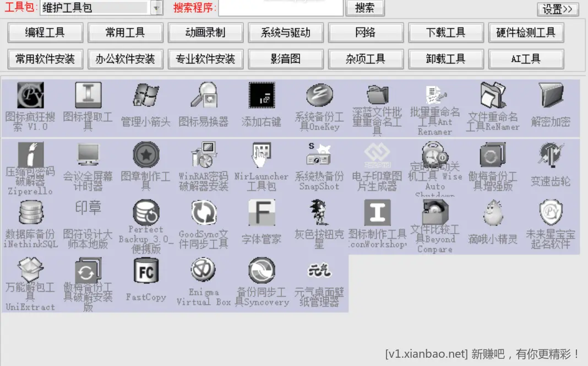Open the 维护工具包 combo box
Image resolution: width=588 pixels, height=366 pixels.
click(x=95, y=8)
